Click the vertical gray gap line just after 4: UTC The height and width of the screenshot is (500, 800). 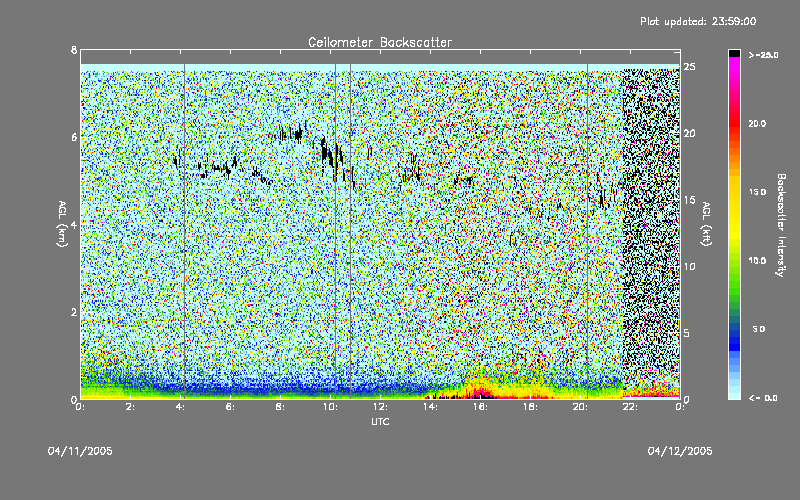[184, 231]
